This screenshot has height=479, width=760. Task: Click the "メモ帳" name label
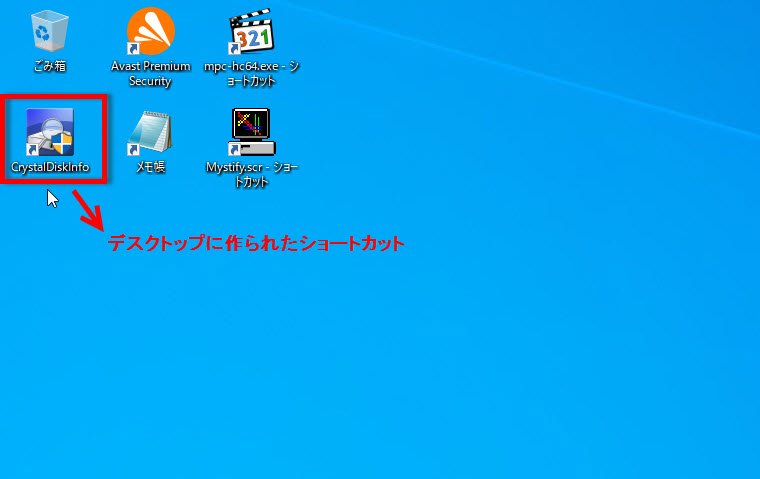pyautogui.click(x=150, y=168)
